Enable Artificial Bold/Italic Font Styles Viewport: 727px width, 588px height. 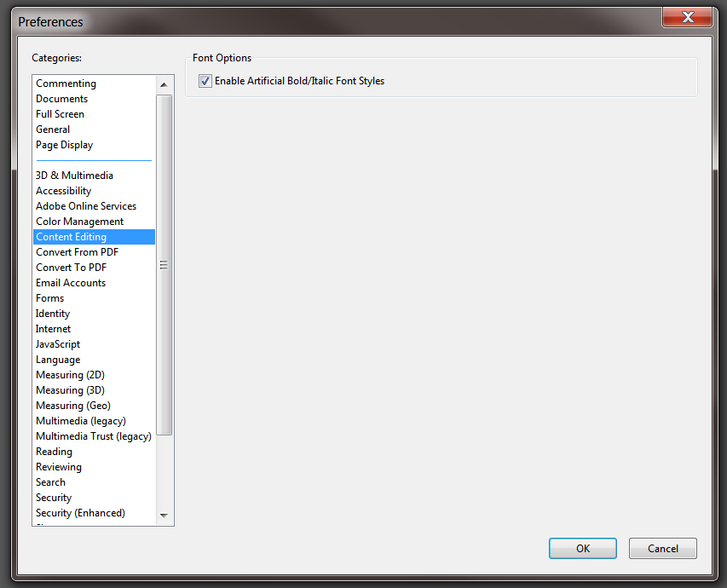(x=205, y=81)
